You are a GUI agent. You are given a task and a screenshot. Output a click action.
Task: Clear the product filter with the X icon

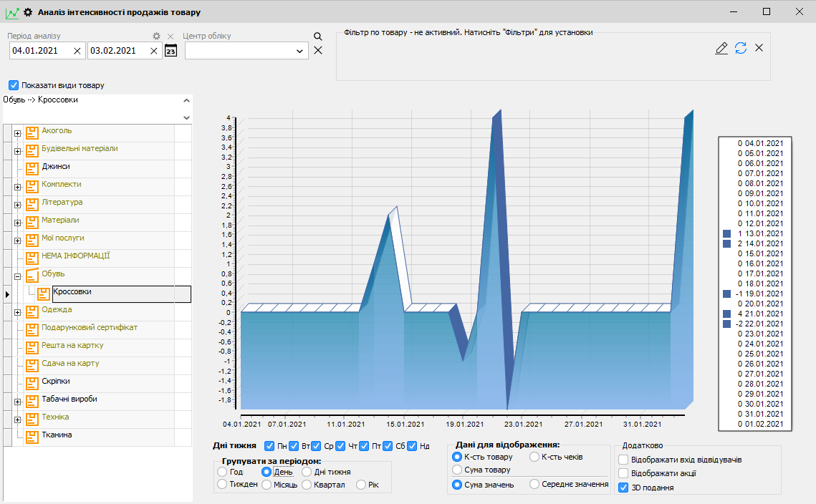click(759, 48)
